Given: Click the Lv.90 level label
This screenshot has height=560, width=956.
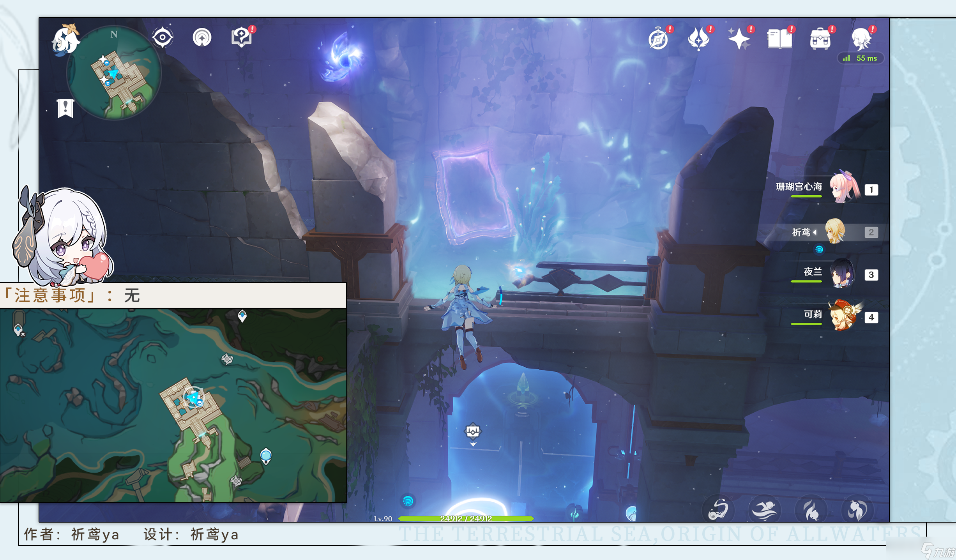Looking at the screenshot, I should 383,519.
